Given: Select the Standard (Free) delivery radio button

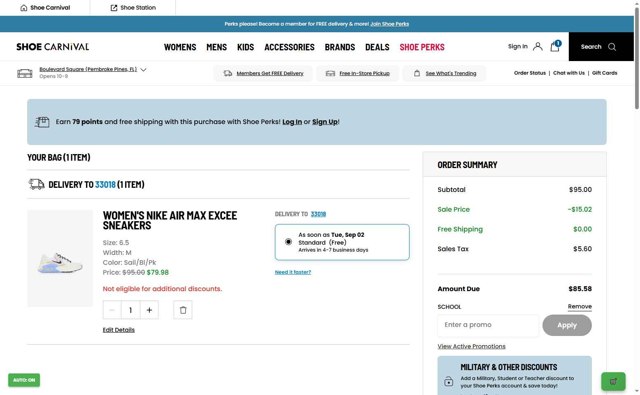Looking at the screenshot, I should coord(288,242).
